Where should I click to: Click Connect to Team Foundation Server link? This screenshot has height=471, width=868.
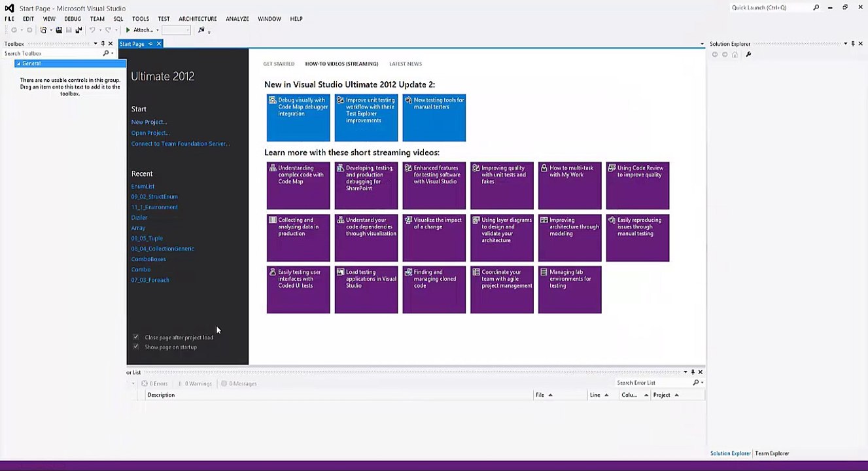[x=181, y=144]
